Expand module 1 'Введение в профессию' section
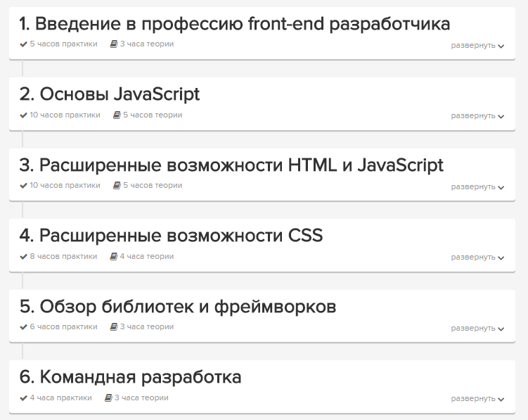The width and height of the screenshot is (528, 420). (477, 46)
